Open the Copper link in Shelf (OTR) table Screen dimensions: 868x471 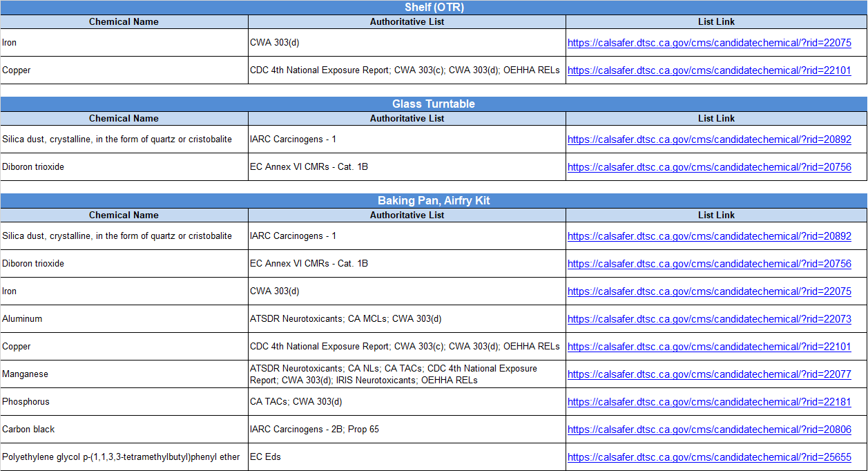point(709,70)
